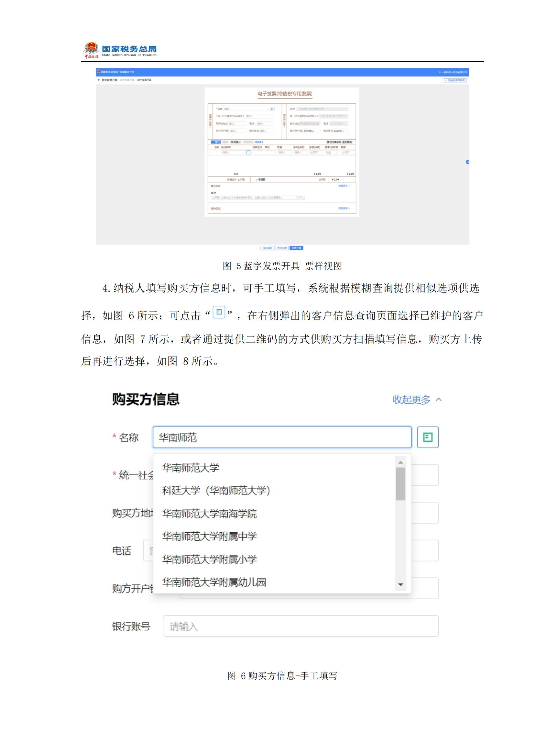Click the blue 发票开具 button
535x756 pixels.
pos(297,248)
